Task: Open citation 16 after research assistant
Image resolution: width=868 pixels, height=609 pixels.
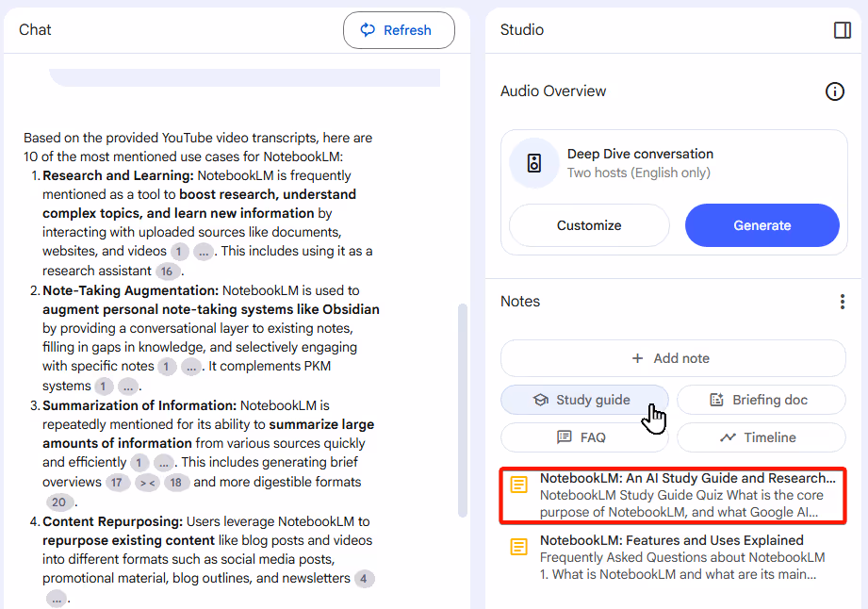Action: [167, 272]
